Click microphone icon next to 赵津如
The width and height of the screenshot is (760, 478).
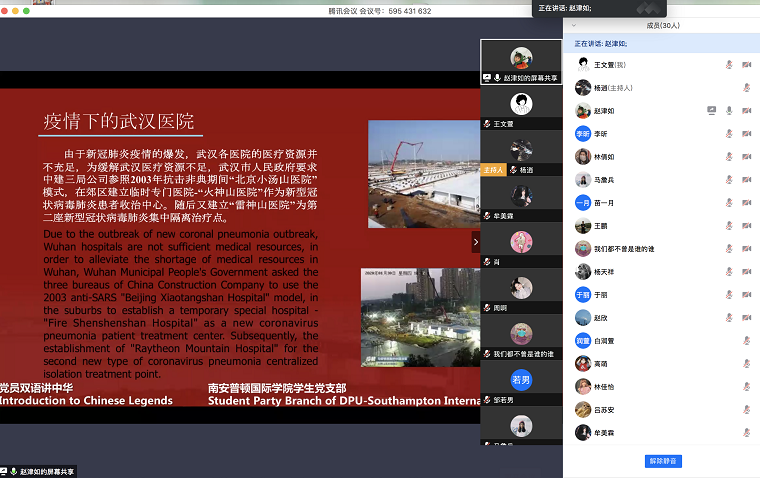(x=729, y=110)
